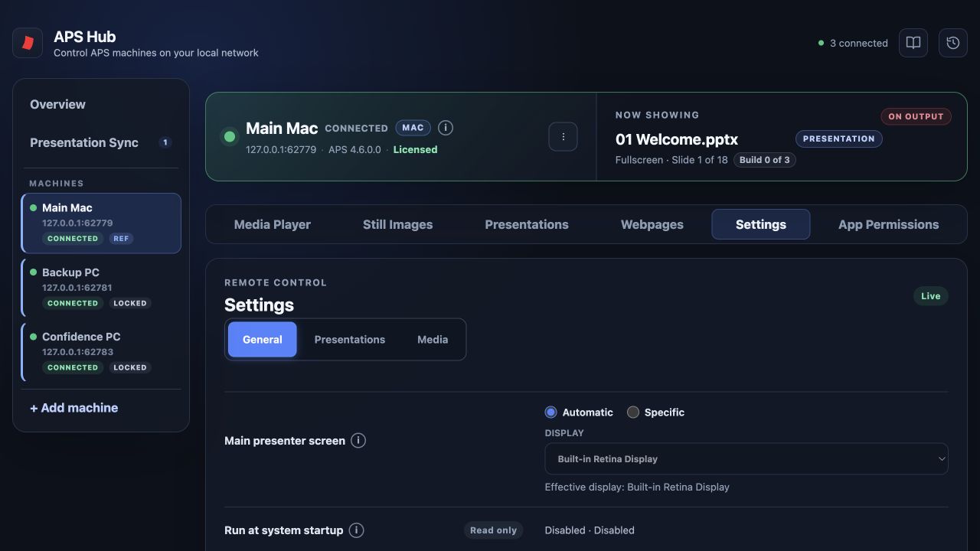The height and width of the screenshot is (551, 980).
Task: Open the Presentations main tab
Action: 527,224
